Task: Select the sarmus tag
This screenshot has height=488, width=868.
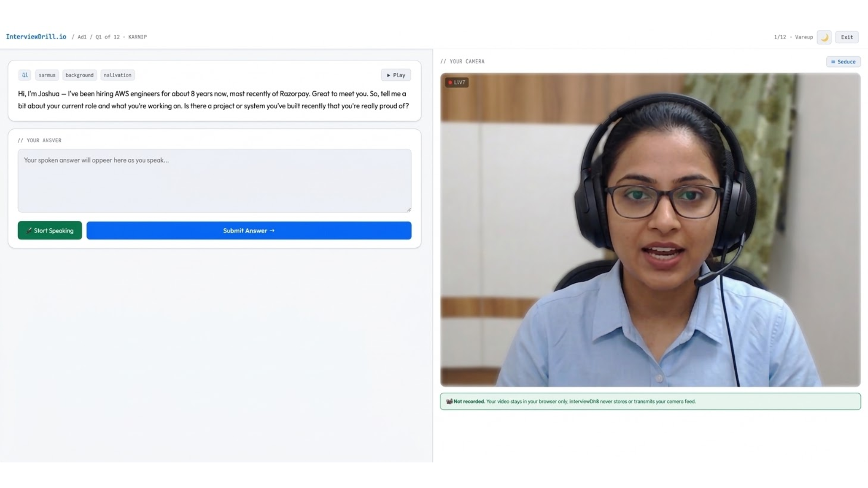Action: point(47,75)
